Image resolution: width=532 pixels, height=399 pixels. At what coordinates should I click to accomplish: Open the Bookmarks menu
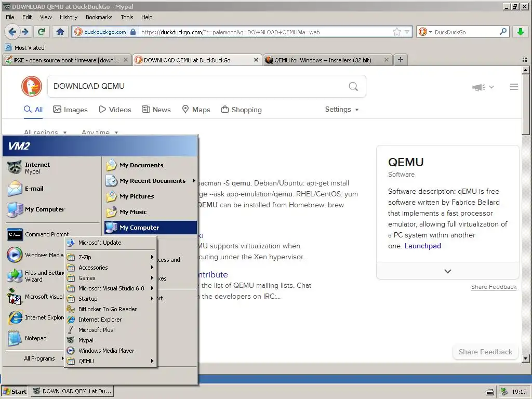coord(99,17)
